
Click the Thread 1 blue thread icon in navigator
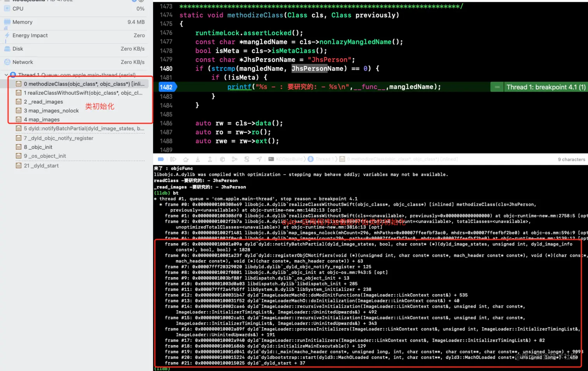[x=13, y=75]
